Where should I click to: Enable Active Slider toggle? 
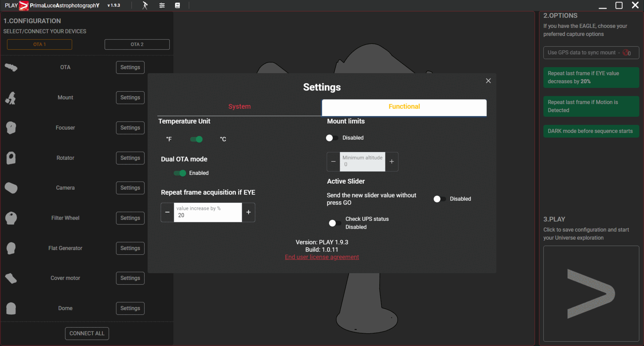(440, 199)
